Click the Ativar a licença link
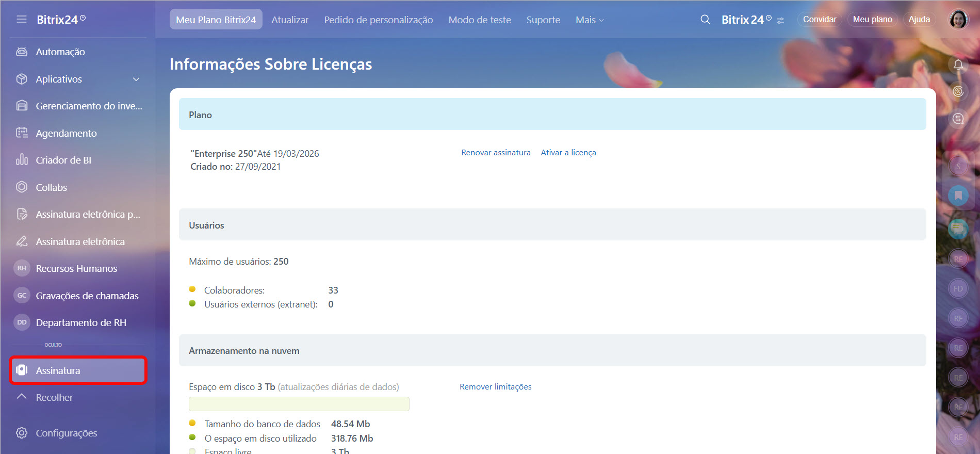Screen dimensions: 980x454 (568, 152)
